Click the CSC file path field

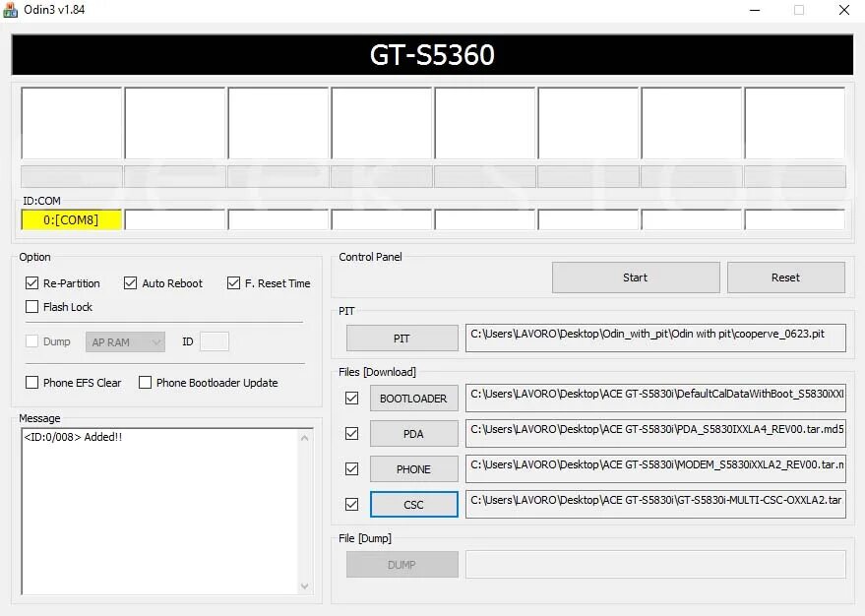tap(655, 504)
